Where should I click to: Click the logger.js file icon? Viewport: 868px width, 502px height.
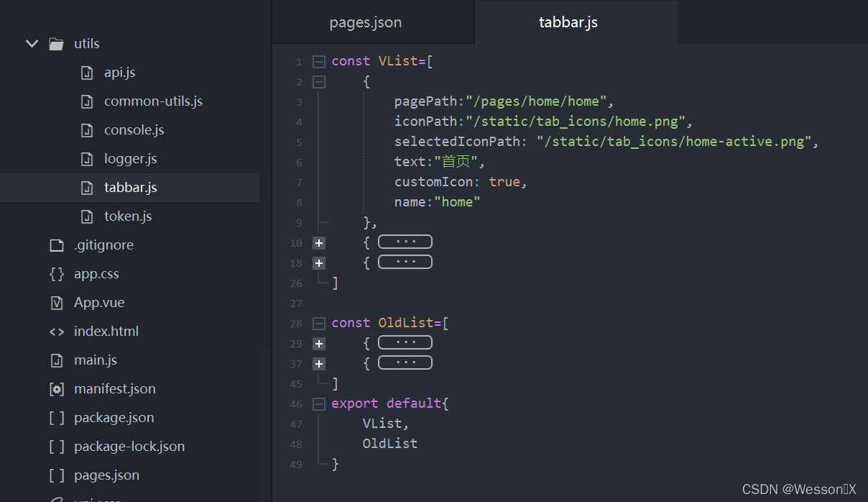[x=87, y=159]
